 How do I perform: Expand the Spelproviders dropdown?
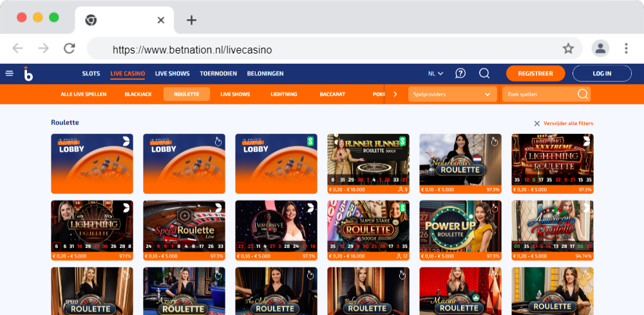[x=453, y=94]
